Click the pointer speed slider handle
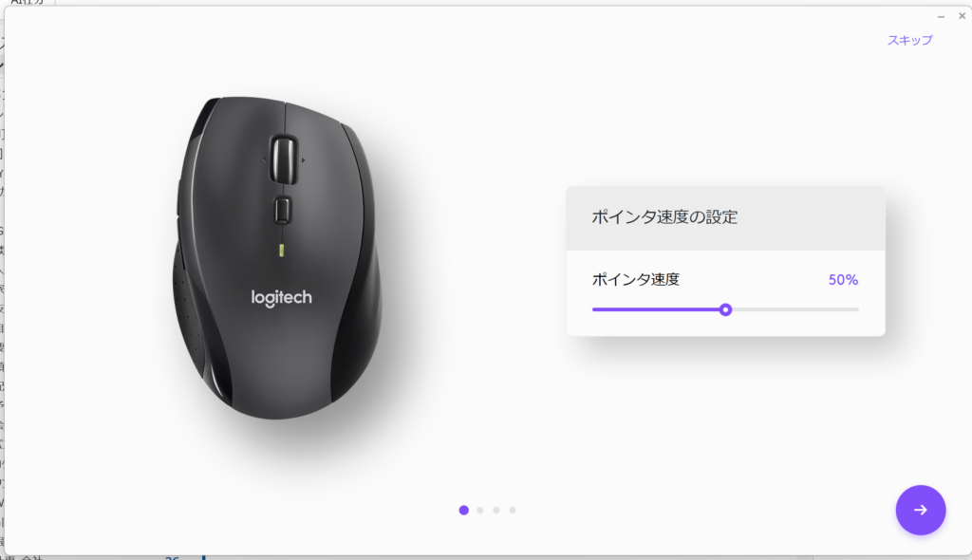972x560 pixels. [x=725, y=309]
